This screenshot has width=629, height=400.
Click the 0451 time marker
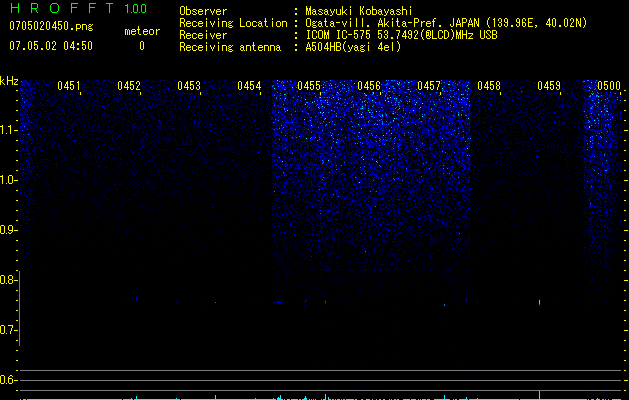[69, 86]
